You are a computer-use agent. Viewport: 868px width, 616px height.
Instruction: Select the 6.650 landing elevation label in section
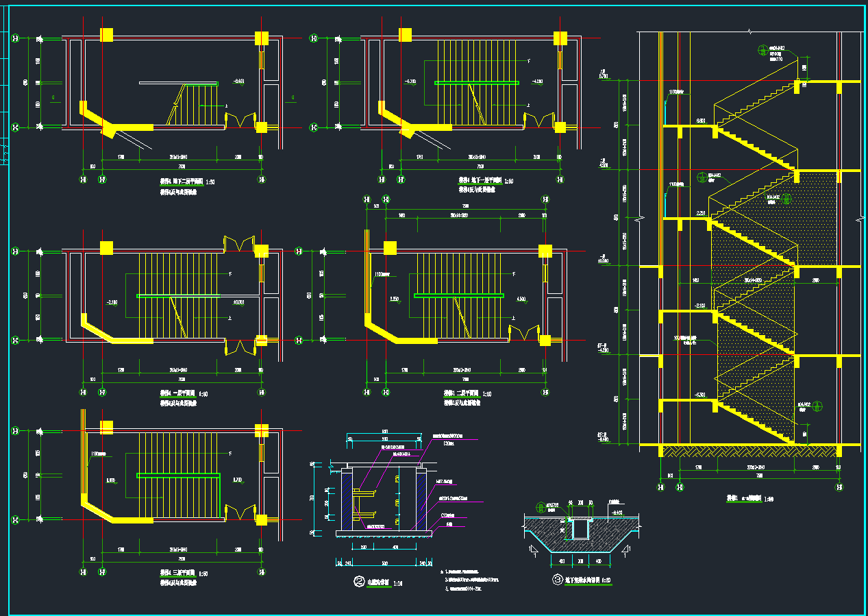(701, 121)
